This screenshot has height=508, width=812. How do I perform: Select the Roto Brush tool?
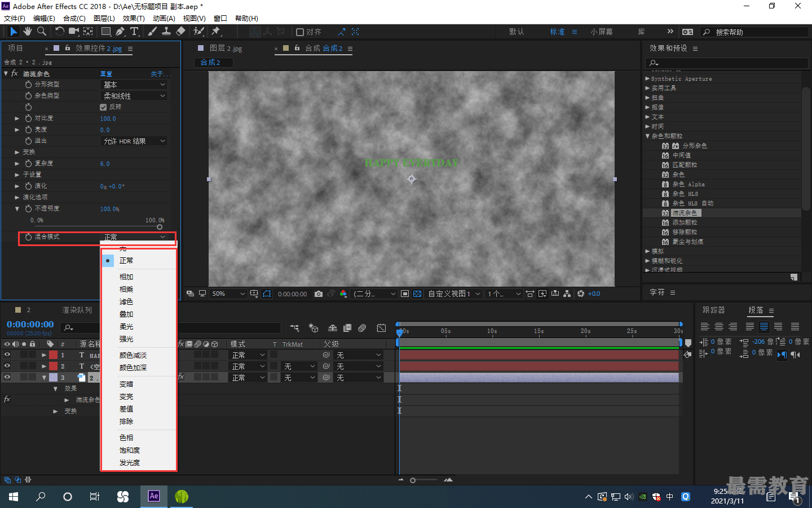point(198,32)
